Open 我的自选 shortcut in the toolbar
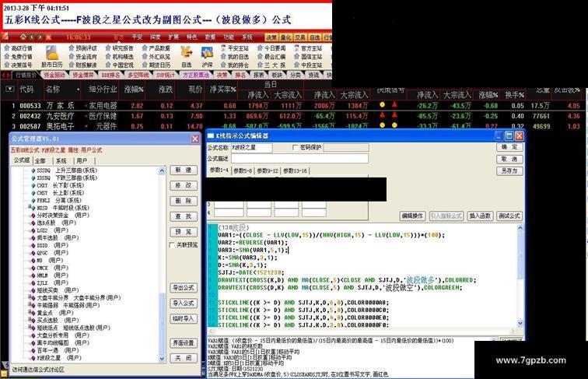Image resolution: width=588 pixels, height=379 pixels. tap(235, 56)
